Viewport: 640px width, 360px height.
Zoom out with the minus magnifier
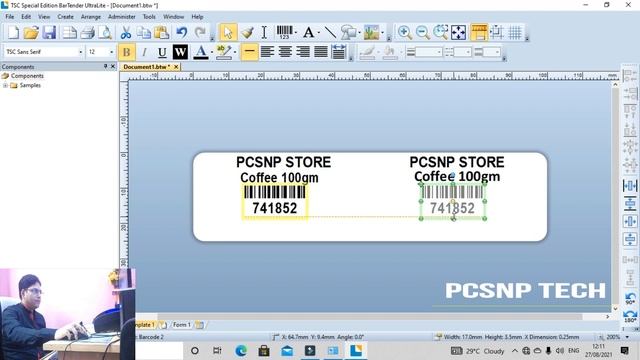(422, 33)
